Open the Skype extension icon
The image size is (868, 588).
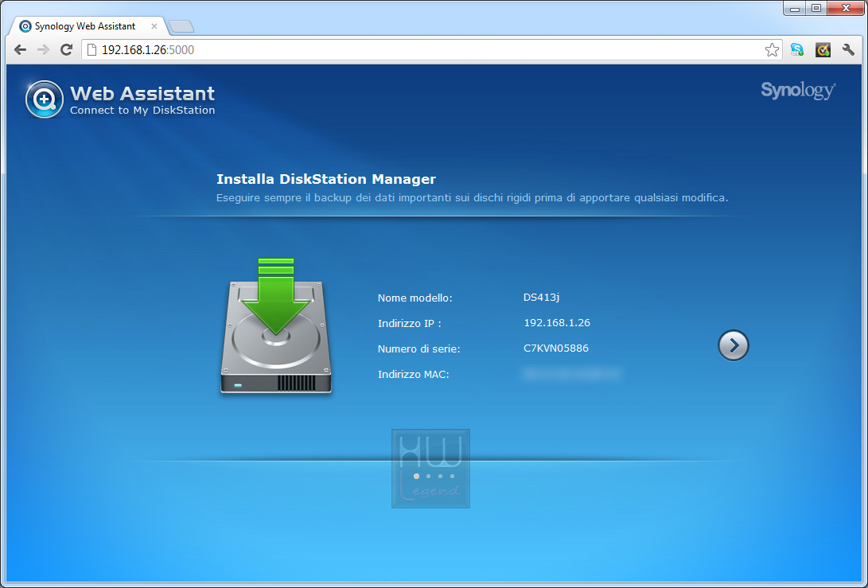click(796, 50)
